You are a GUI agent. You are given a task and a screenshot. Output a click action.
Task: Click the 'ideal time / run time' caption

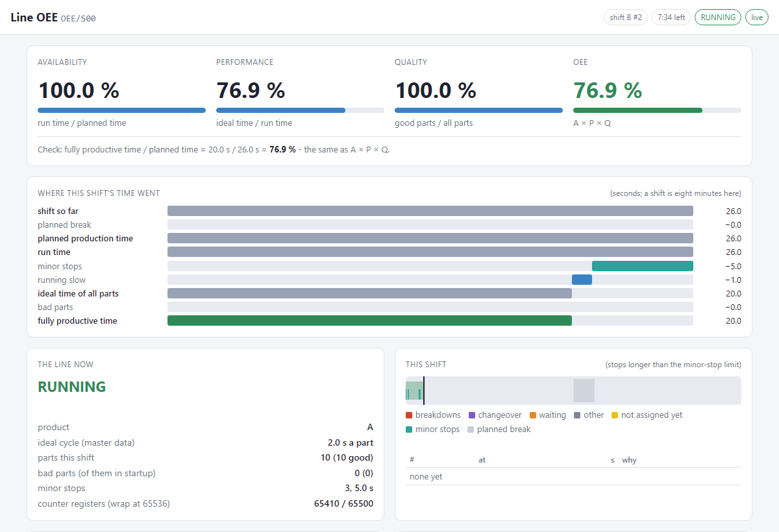point(254,123)
